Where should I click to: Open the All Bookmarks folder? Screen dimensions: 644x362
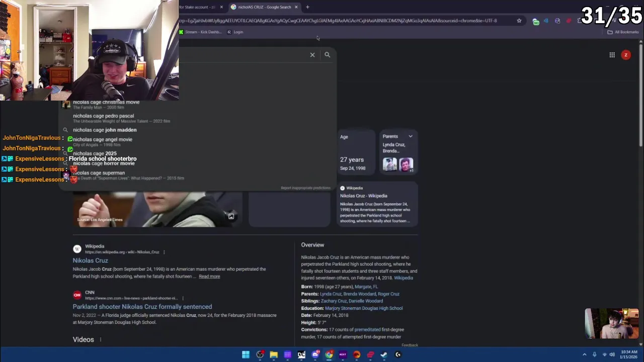point(623,32)
